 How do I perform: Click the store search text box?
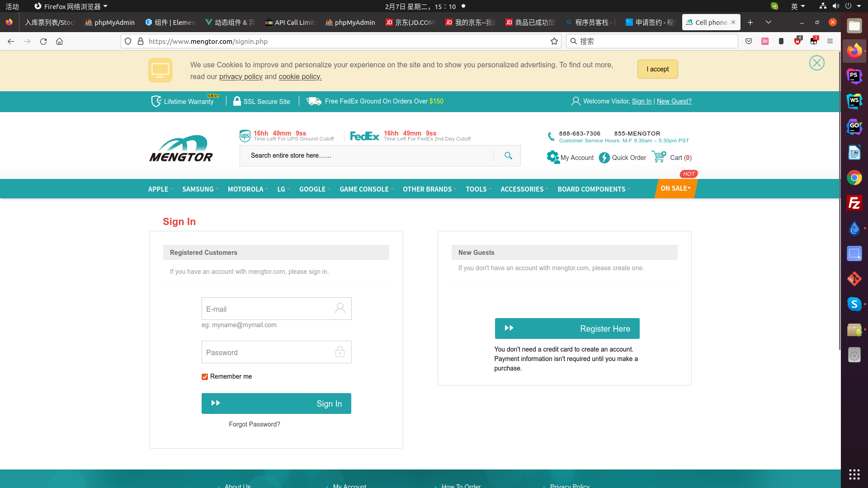pyautogui.click(x=366, y=155)
